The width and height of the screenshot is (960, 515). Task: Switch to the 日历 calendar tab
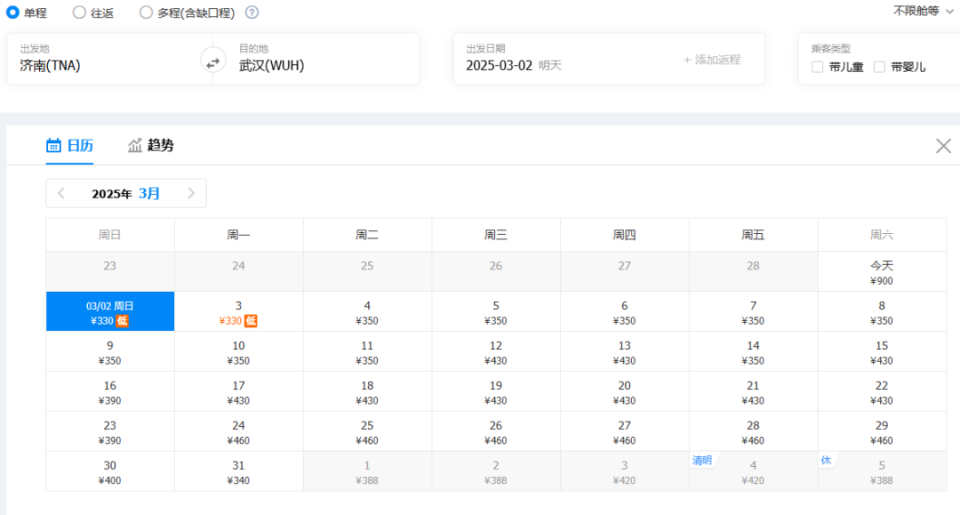coord(70,146)
